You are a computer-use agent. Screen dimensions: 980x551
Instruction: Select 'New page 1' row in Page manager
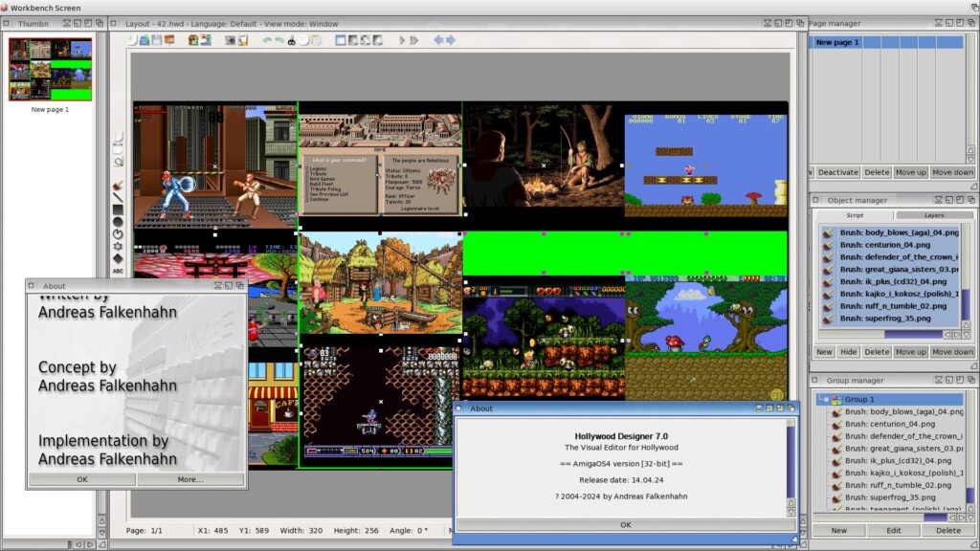point(887,42)
